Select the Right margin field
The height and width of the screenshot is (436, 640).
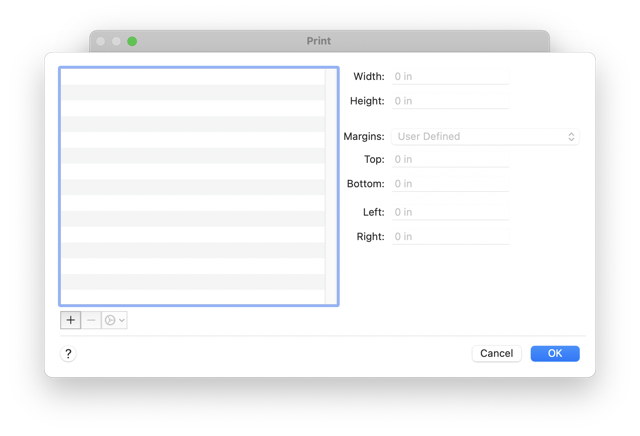click(450, 237)
